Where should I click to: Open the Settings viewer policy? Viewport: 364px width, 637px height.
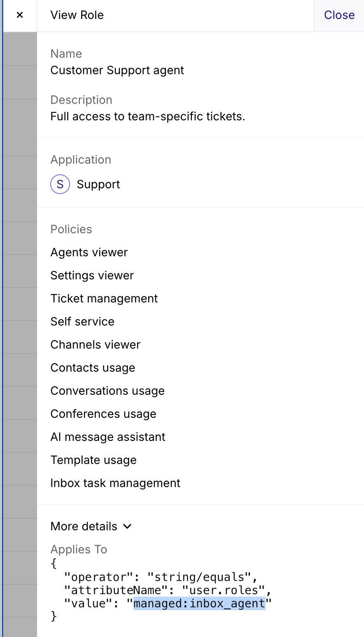(x=92, y=275)
